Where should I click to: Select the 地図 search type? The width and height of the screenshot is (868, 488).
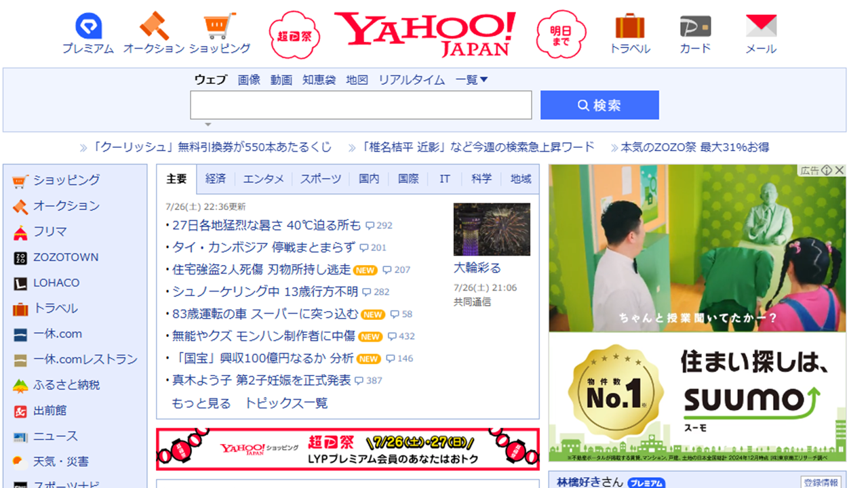point(357,80)
